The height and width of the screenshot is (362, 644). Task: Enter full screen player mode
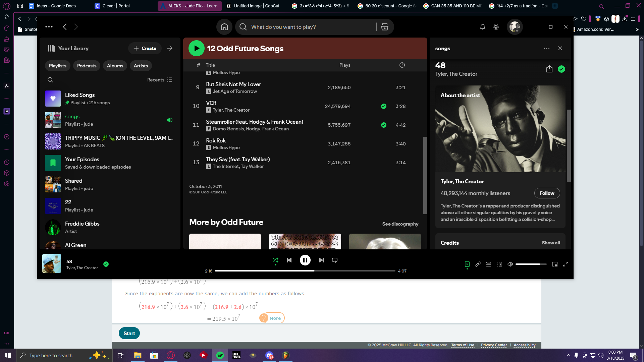point(566,264)
